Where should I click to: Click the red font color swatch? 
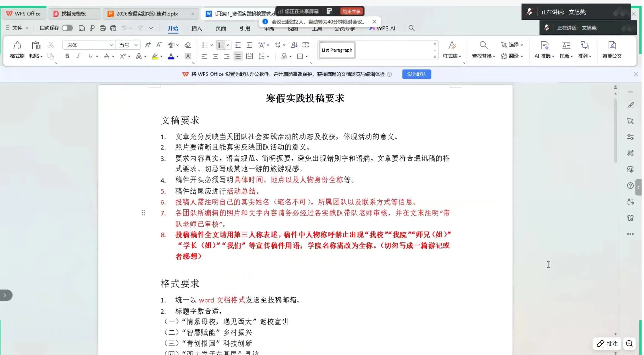[171, 56]
